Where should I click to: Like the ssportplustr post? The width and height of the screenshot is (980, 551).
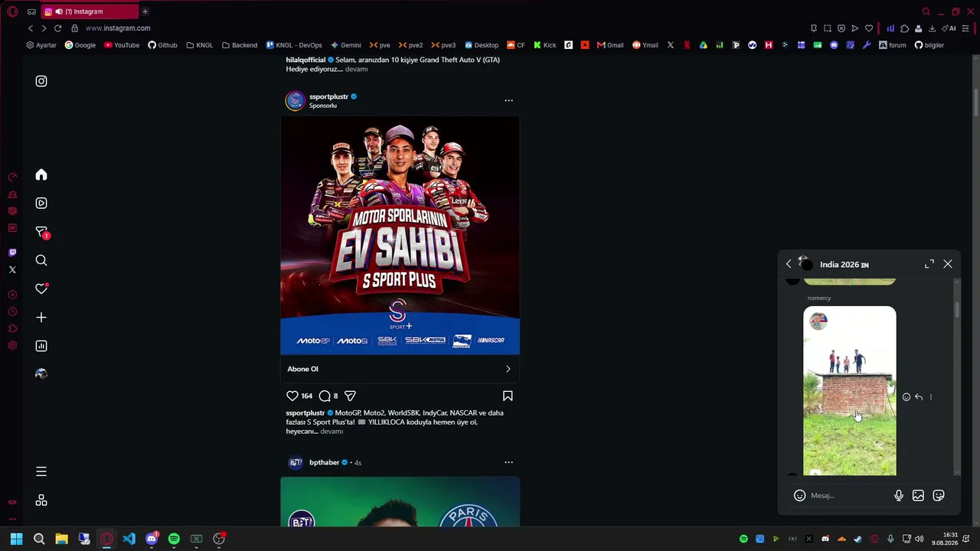[292, 396]
